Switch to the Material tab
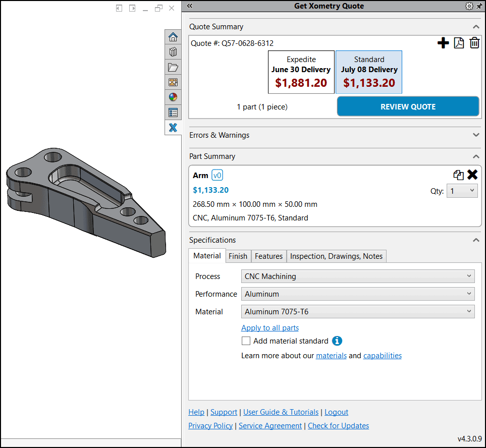The height and width of the screenshot is (448, 486). point(207,256)
